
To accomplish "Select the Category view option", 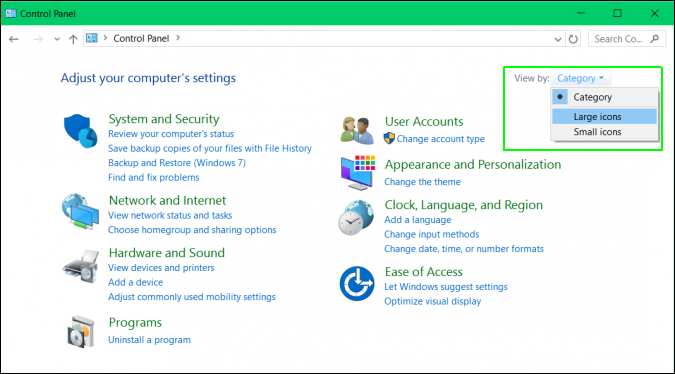I will click(604, 97).
